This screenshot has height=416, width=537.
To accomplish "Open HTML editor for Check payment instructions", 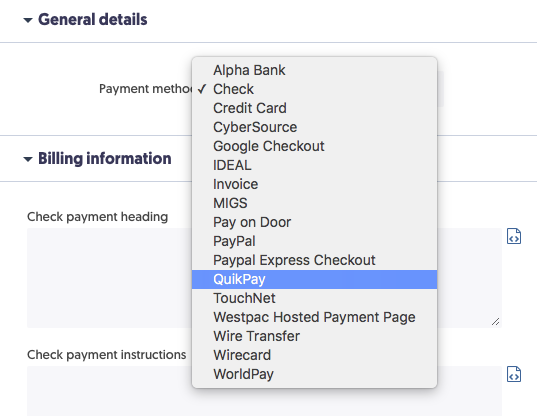I will coord(514,374).
